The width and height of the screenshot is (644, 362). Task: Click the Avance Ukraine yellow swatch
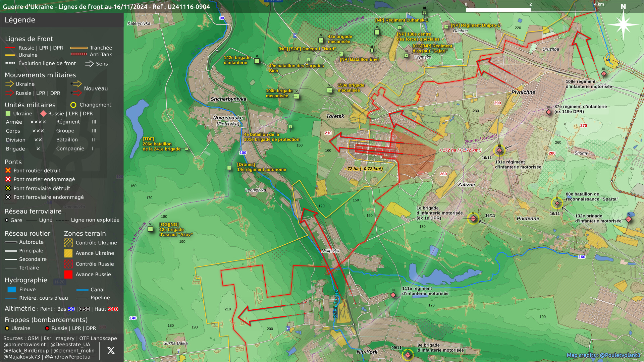(x=68, y=253)
